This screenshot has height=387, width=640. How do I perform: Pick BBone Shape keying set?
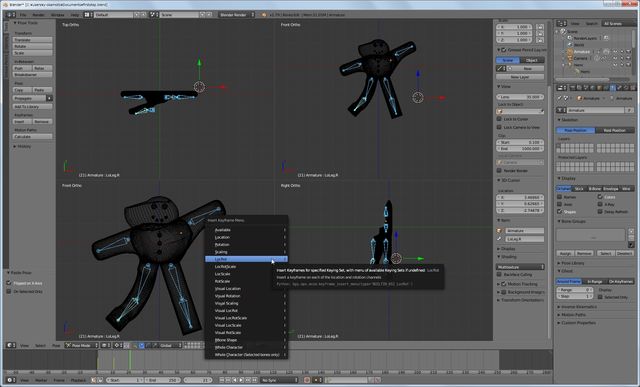246,340
